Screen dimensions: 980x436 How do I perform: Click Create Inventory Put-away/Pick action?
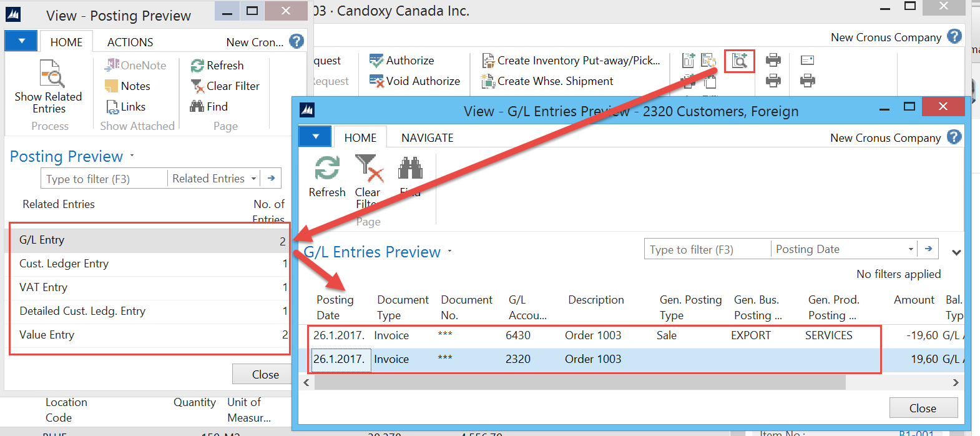pos(571,61)
